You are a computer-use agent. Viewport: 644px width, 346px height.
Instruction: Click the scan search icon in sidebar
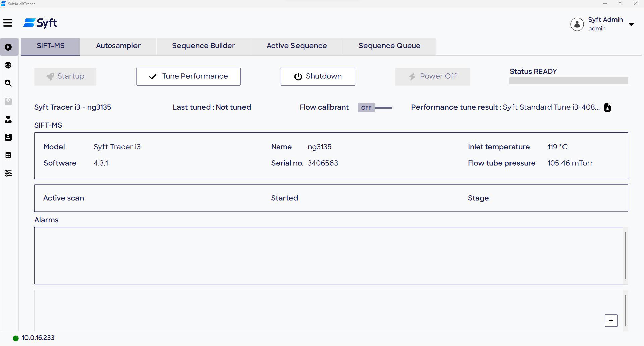[8, 83]
